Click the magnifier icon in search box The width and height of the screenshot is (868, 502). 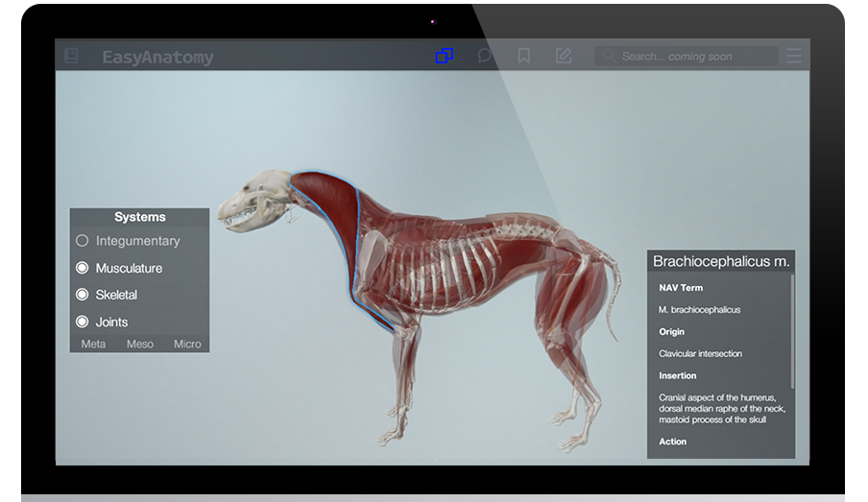click(609, 57)
